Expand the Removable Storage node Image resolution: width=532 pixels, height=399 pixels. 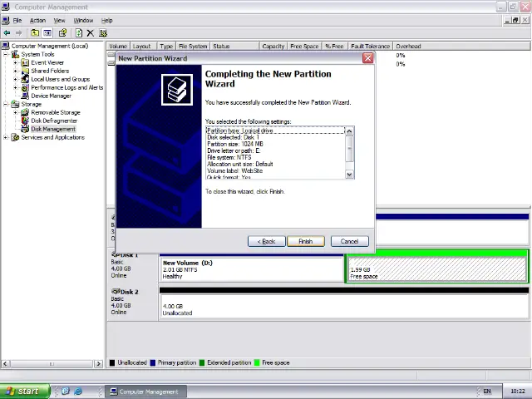[x=15, y=112]
